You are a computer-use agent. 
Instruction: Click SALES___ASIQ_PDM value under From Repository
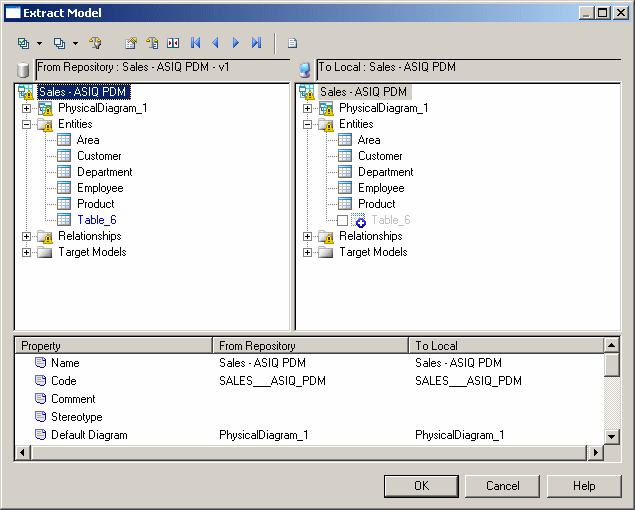pos(272,381)
